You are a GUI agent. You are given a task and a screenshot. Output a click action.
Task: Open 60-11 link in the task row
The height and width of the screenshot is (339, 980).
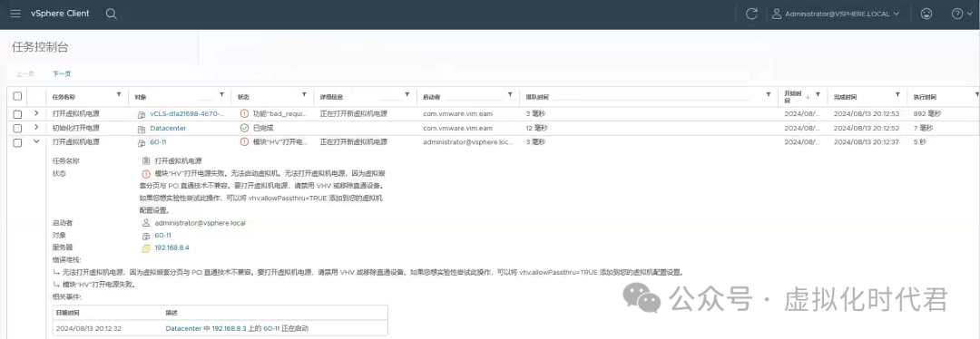tap(158, 142)
